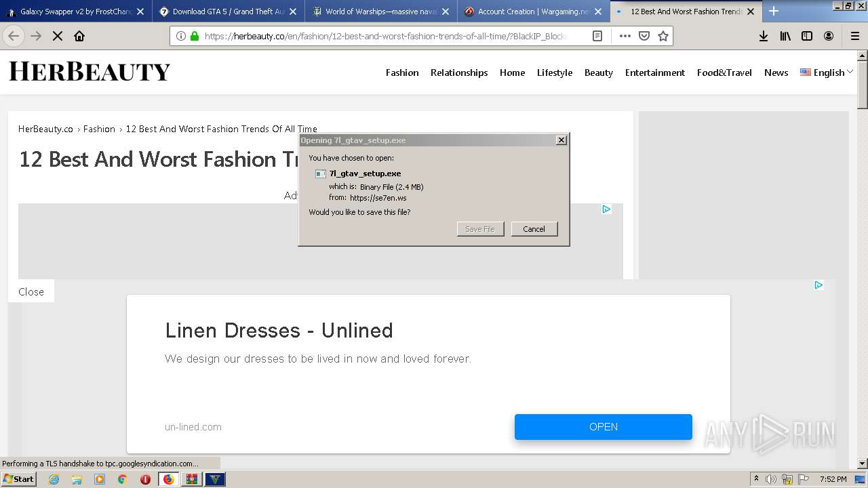Open the Relationships section
Screen dimensions: 868x488
[459, 73]
